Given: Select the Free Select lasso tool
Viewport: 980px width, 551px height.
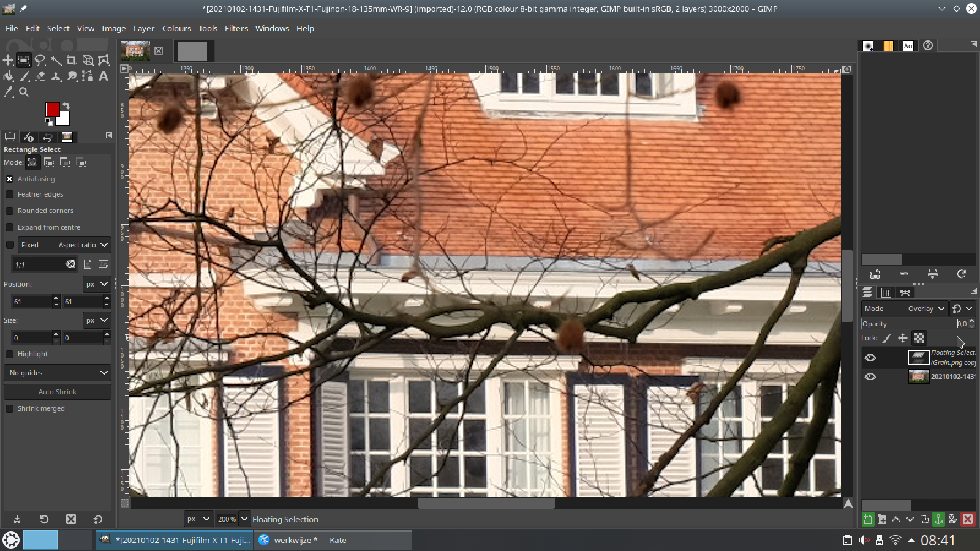Looking at the screenshot, I should coord(40,60).
